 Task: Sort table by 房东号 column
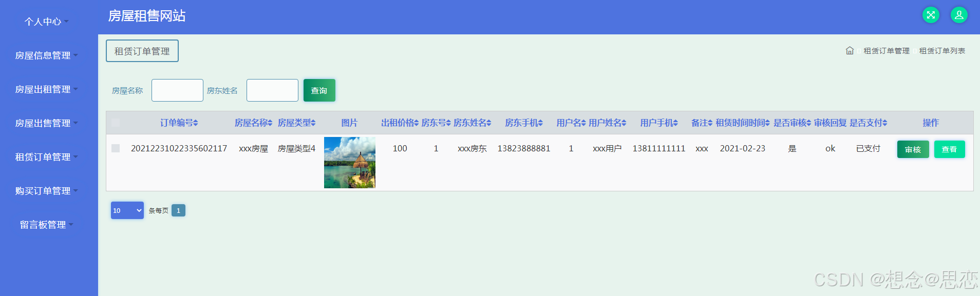(x=436, y=123)
